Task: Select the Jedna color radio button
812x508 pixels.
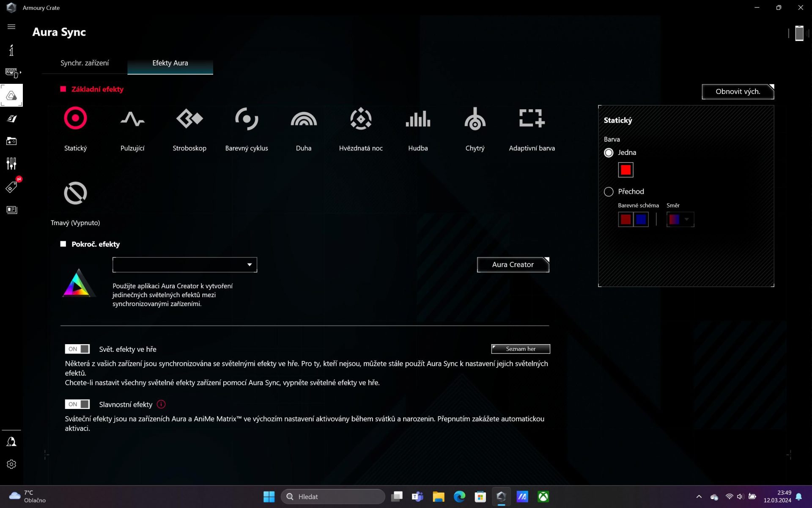Action: point(609,153)
